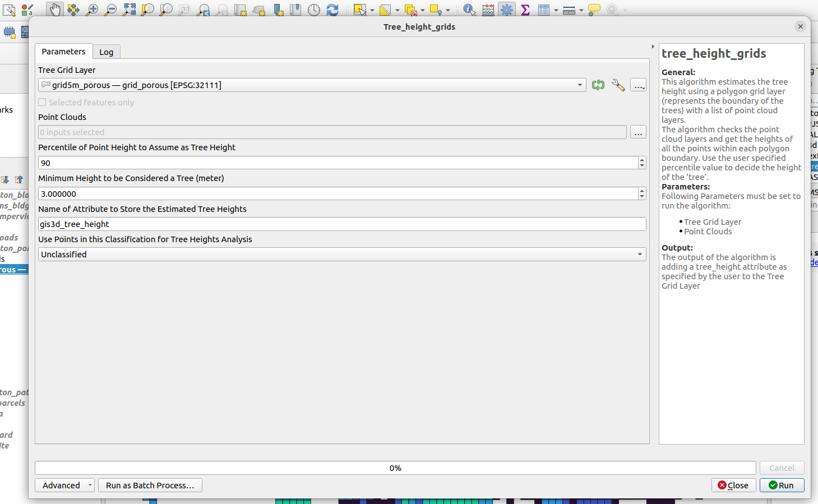
Task: Click the iterate over layer features icon
Action: click(598, 85)
